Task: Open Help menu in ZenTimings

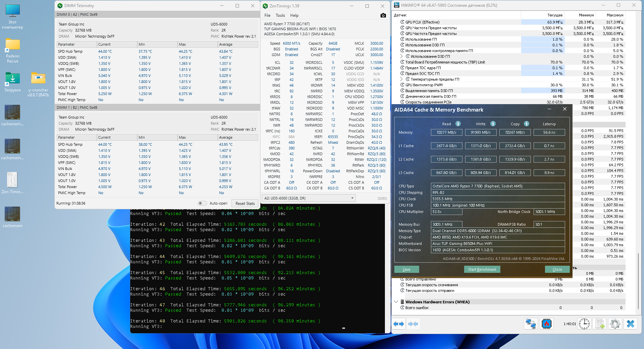Action: coord(294,15)
